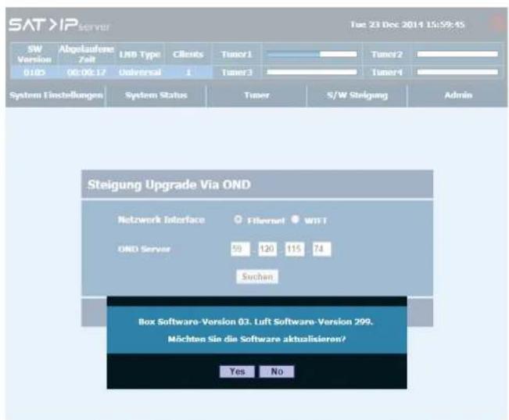
Task: Click the OND Server octet field 120
Action: point(267,249)
